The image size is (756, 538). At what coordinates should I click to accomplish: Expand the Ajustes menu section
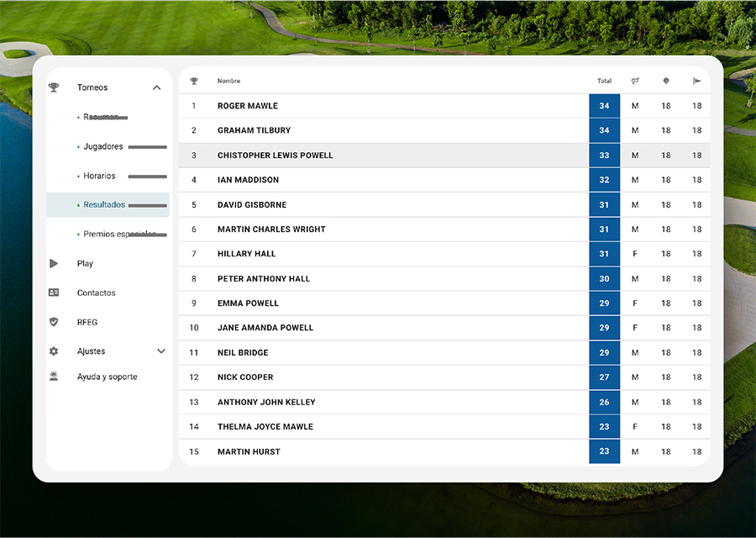(x=161, y=351)
